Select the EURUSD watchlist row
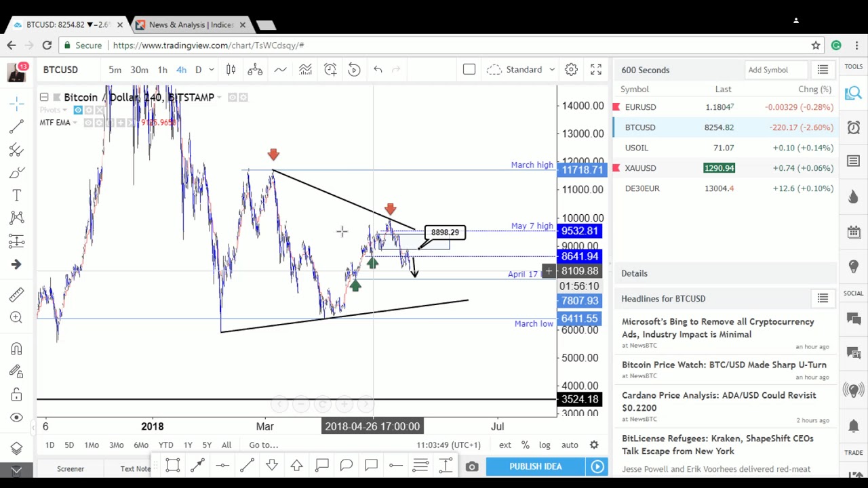This screenshot has height=488, width=868. [x=725, y=107]
